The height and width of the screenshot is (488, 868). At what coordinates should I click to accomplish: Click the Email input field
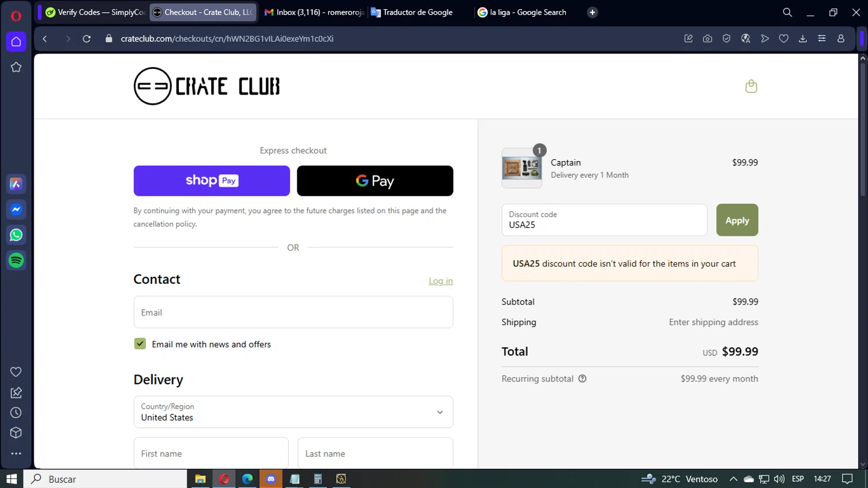point(293,313)
